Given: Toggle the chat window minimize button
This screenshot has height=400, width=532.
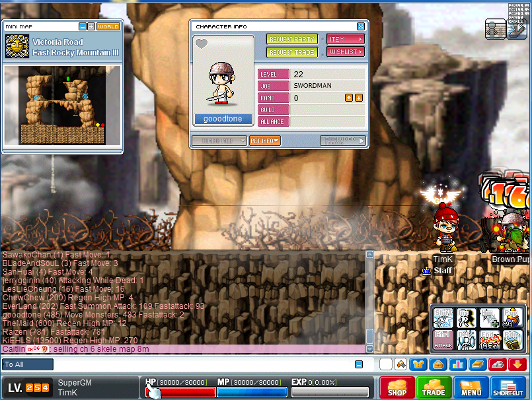Looking at the screenshot, I should coord(358,364).
